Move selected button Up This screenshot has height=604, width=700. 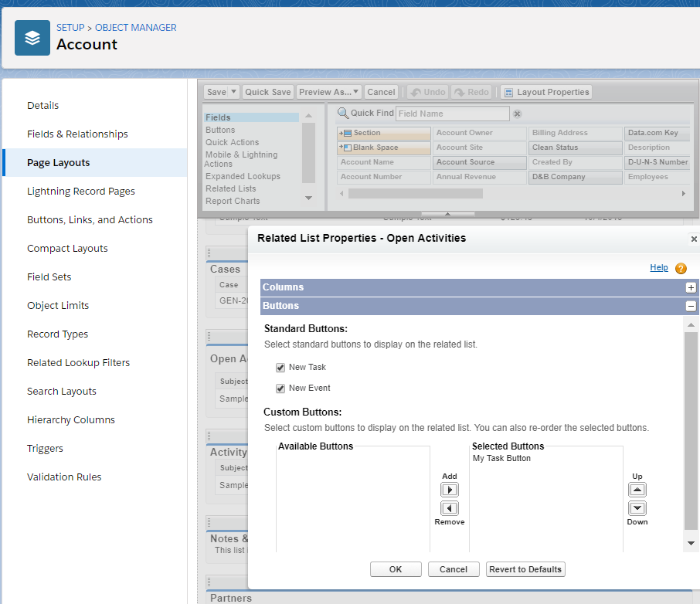click(637, 490)
